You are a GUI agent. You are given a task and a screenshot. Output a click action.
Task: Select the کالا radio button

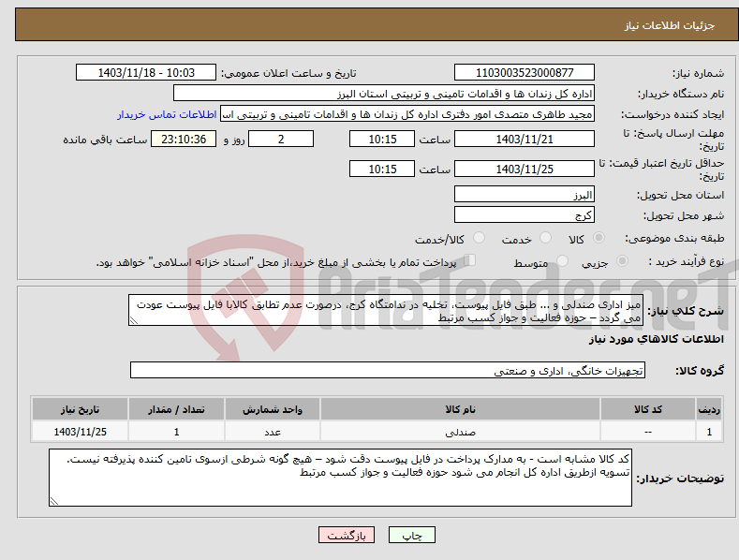[599, 238]
